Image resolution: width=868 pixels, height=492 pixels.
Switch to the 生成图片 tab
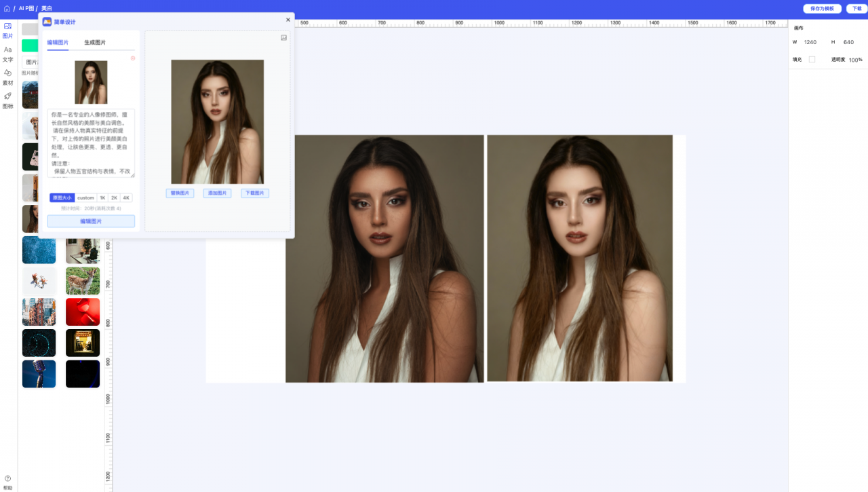(95, 43)
